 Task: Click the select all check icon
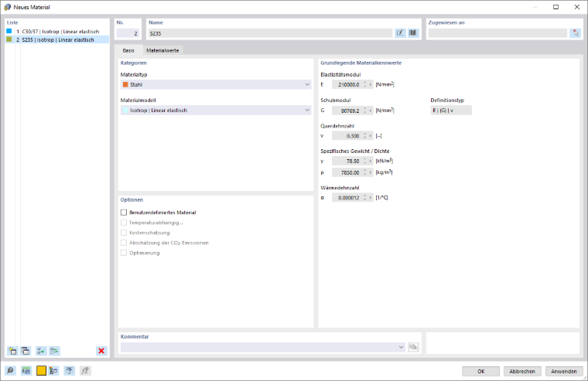(x=41, y=351)
